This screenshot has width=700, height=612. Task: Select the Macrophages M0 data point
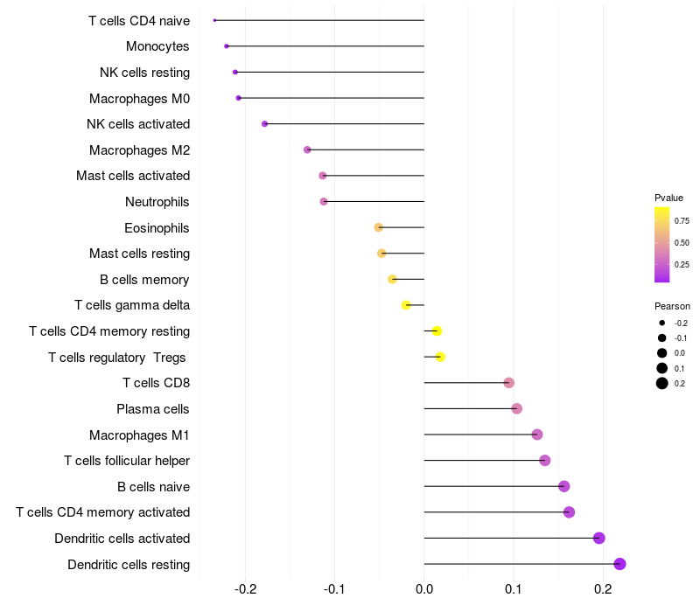(x=238, y=98)
